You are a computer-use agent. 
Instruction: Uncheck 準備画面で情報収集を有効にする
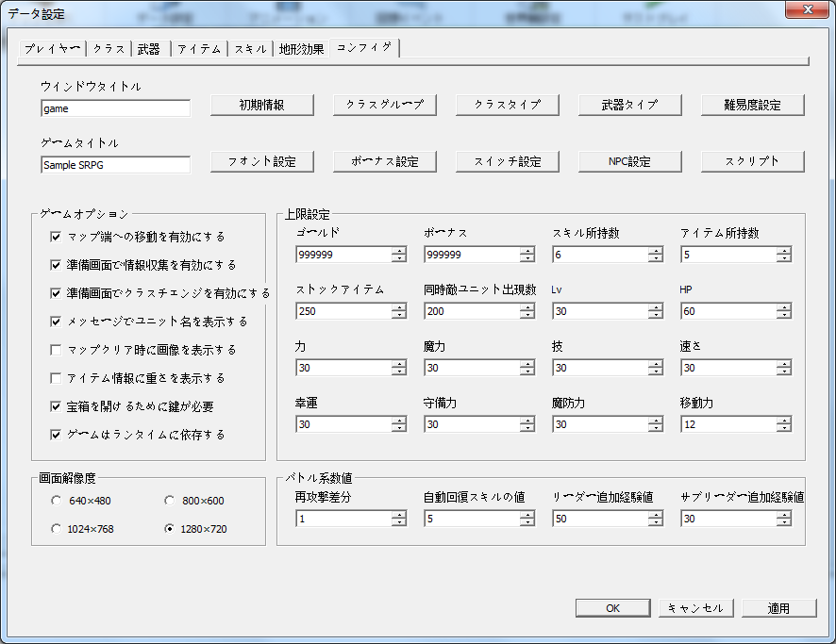[56, 265]
